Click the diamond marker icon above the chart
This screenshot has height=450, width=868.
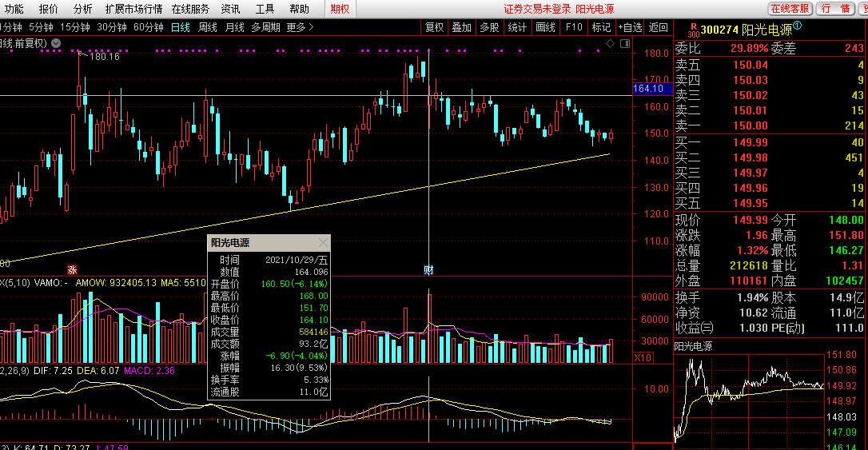pyautogui.click(x=610, y=43)
